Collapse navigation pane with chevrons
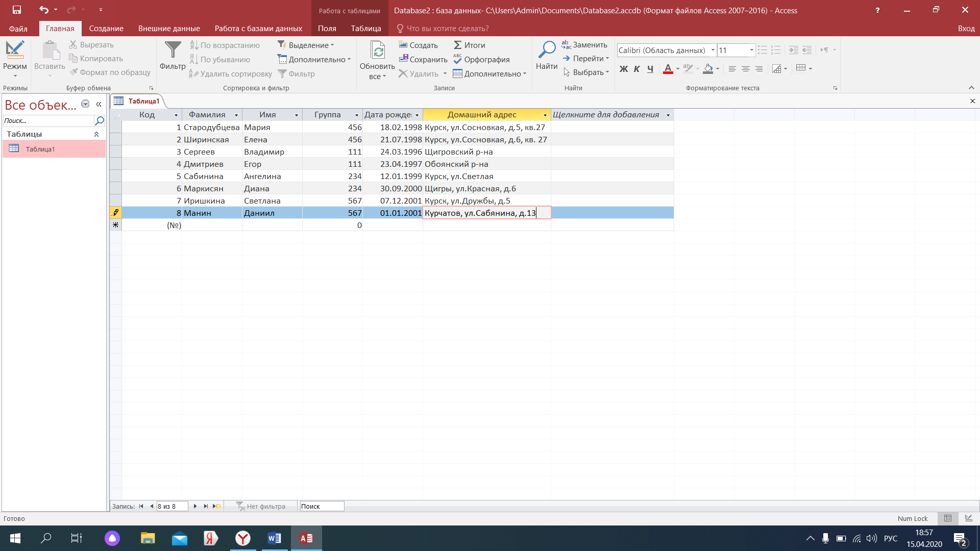Viewport: 980px width, 551px height. pos(99,104)
